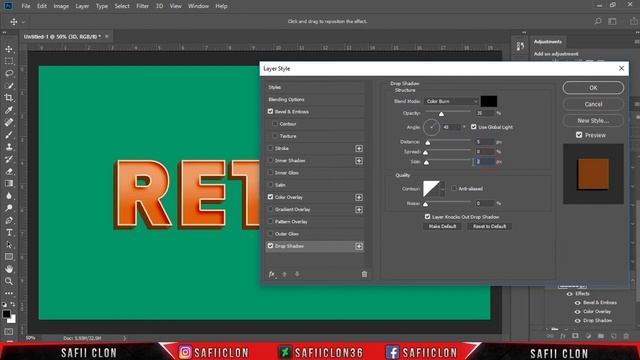Open the Blend Mode dropdown
The width and height of the screenshot is (640, 360).
pos(451,101)
